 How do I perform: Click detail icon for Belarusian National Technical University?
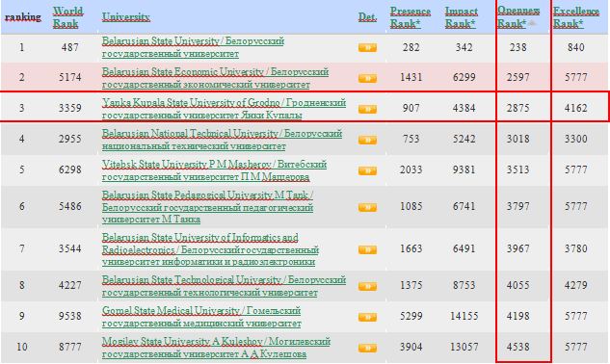(367, 140)
